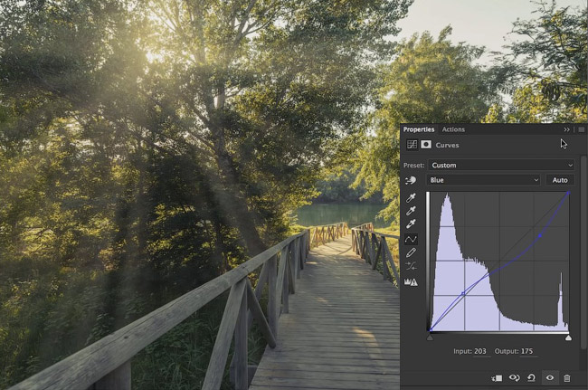Open the channel dropdown showing Blue

pos(484,180)
